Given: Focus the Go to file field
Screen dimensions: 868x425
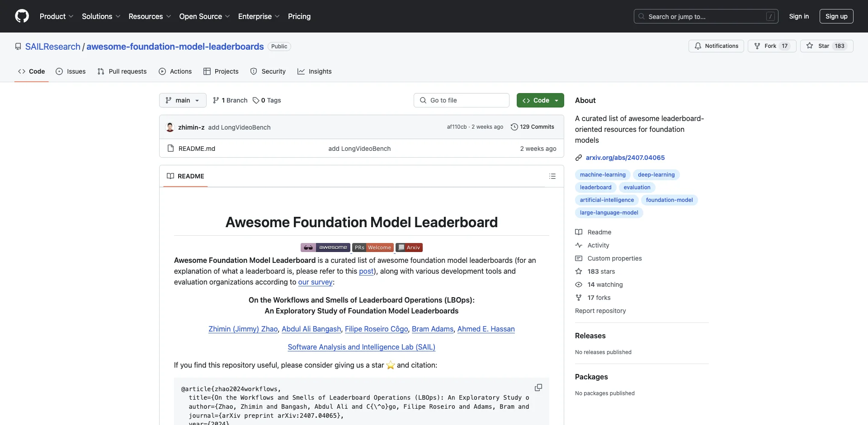Looking at the screenshot, I should click(x=462, y=100).
